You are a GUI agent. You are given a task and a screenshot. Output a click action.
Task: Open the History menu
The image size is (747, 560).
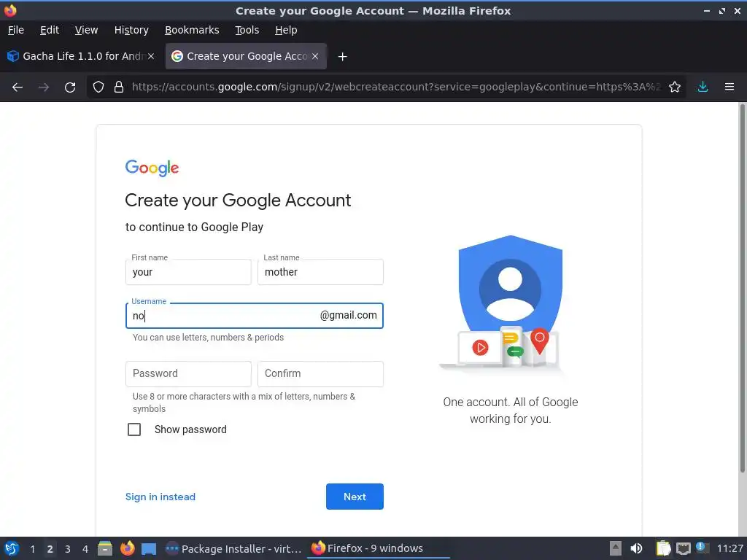coord(131,30)
